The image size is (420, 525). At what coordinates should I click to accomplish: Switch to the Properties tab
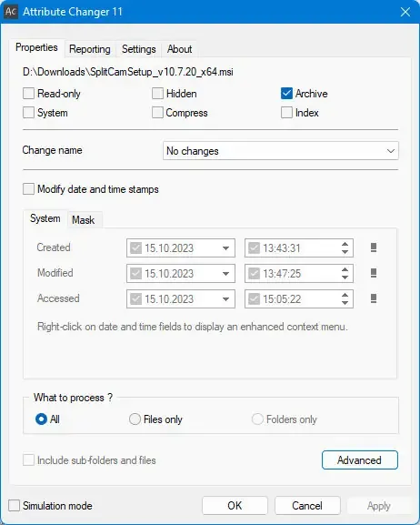pos(36,47)
